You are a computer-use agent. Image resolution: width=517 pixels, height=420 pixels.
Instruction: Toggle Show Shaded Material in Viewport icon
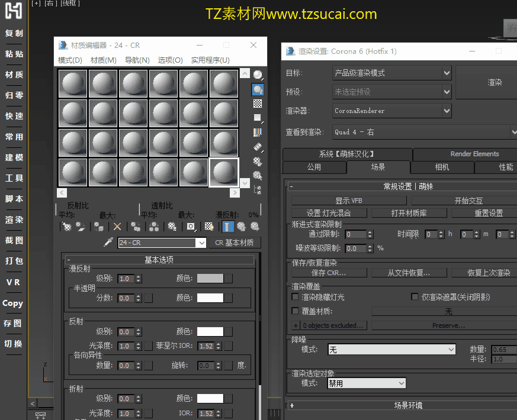click(x=209, y=227)
